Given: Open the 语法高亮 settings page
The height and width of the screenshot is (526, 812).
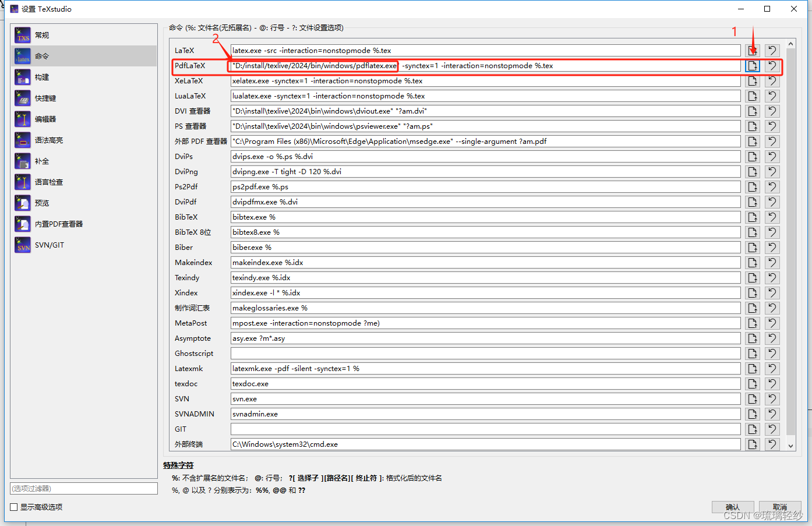Looking at the screenshot, I should [84, 140].
